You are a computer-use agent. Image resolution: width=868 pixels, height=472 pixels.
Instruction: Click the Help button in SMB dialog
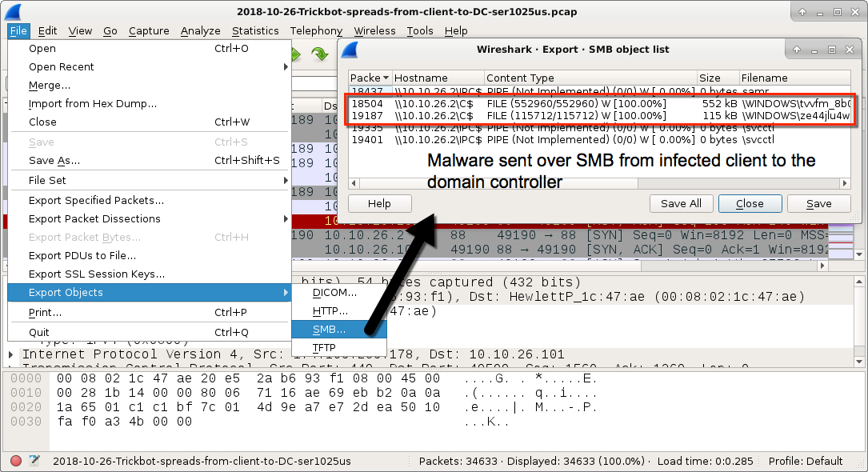pos(380,204)
